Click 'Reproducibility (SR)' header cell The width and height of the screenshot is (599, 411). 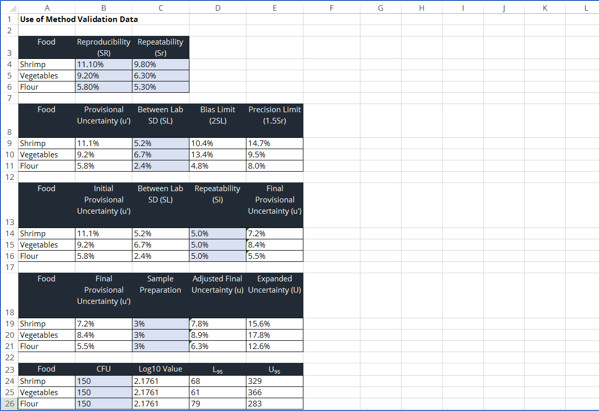pos(104,47)
